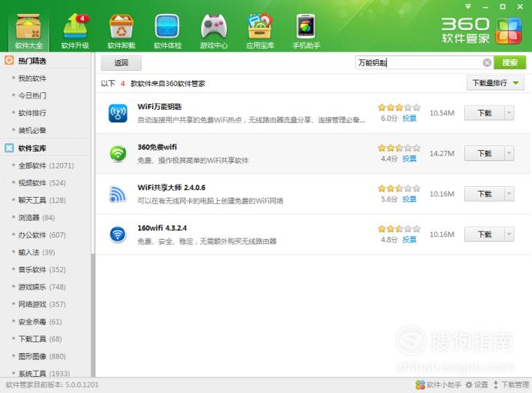The image size is (532, 393).
Task: Click 投票 vote link for WiFi万能钥匙
Action: click(x=409, y=118)
